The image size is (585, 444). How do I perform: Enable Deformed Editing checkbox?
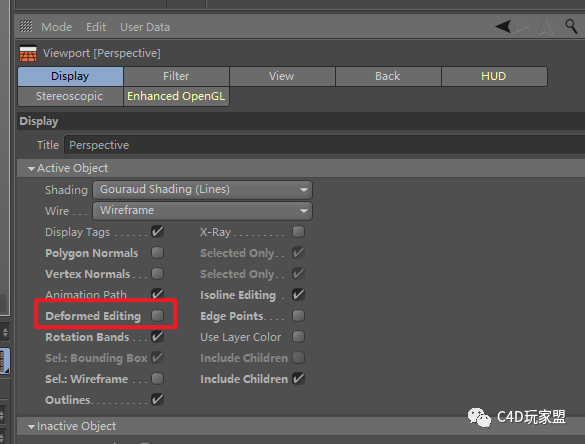click(x=157, y=316)
